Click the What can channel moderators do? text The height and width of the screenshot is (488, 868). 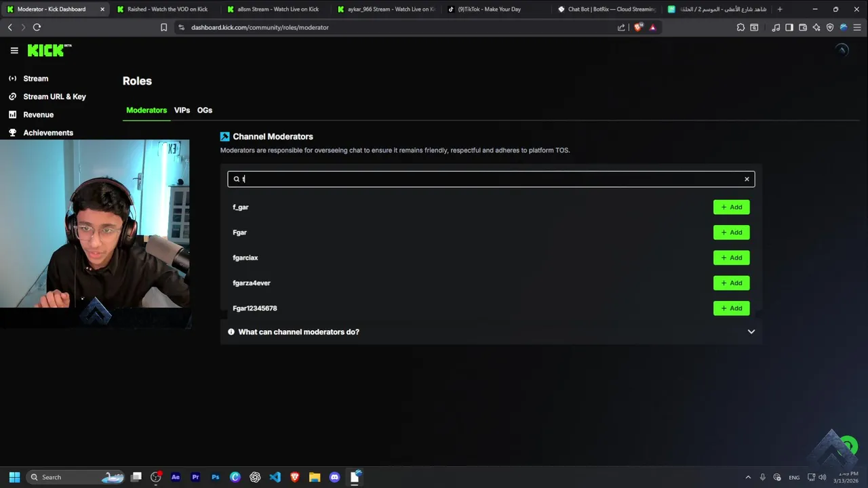(298, 332)
